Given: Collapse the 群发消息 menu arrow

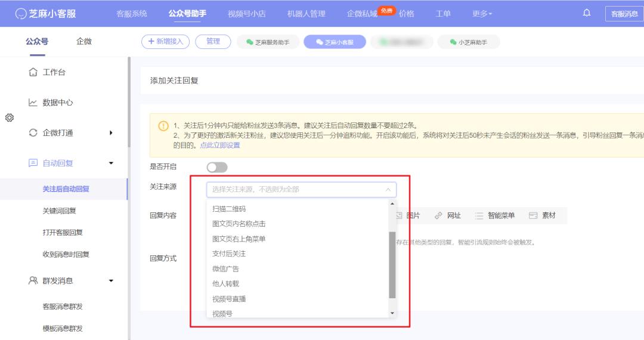Looking at the screenshot, I should [x=111, y=281].
